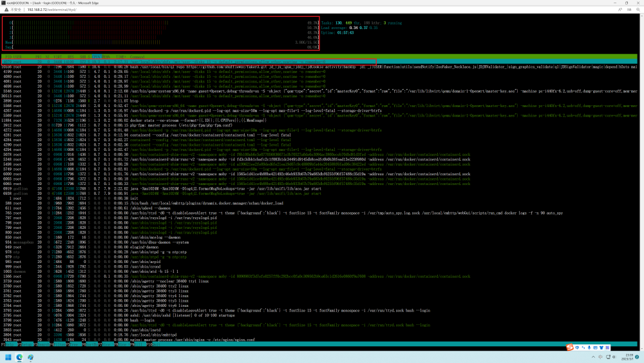Open the F2 Setup menu
The width and height of the screenshot is (644, 363).
pyautogui.click(x=26, y=344)
